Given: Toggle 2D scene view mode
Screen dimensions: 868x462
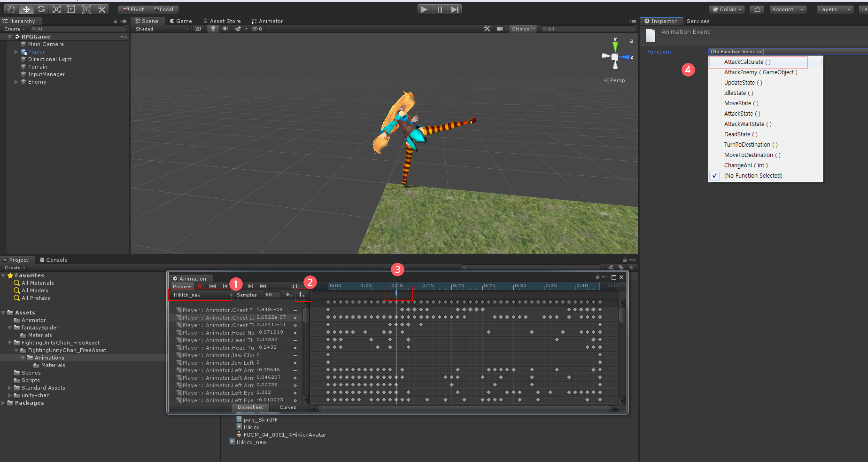Looking at the screenshot, I should [198, 29].
